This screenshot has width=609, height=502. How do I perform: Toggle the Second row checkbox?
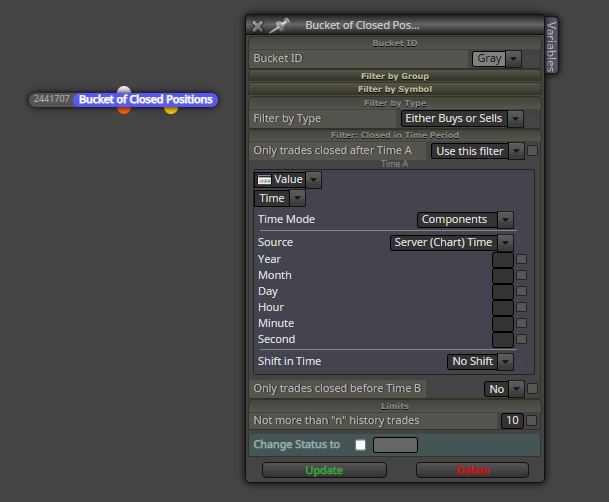tap(522, 339)
